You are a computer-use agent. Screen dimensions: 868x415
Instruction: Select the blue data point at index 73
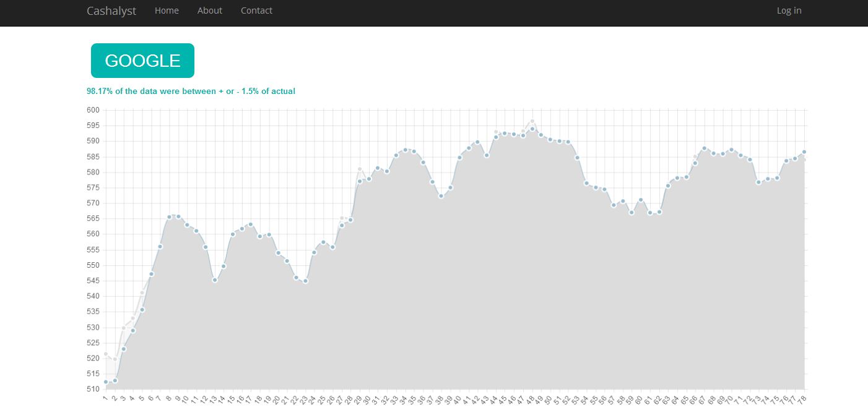click(x=758, y=182)
